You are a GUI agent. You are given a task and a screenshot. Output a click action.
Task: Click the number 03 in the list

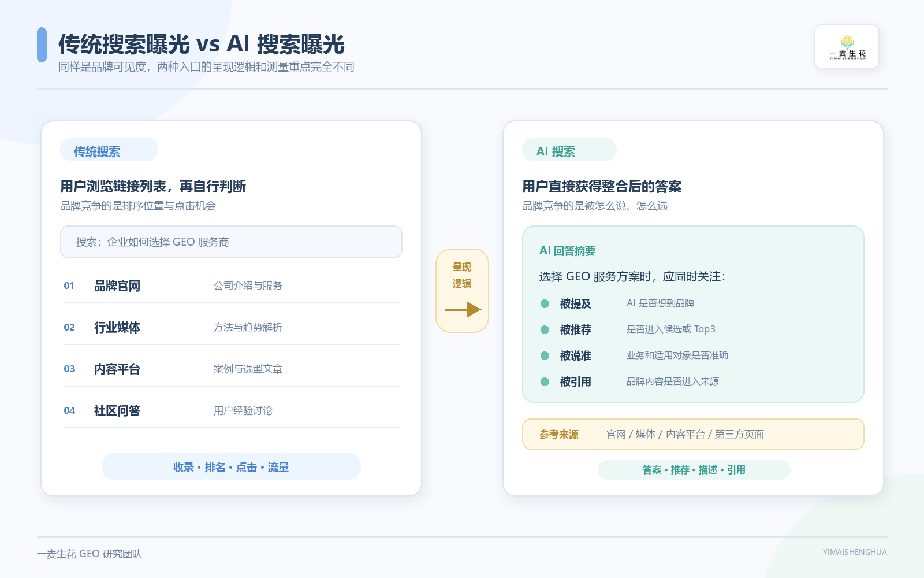pyautogui.click(x=69, y=369)
